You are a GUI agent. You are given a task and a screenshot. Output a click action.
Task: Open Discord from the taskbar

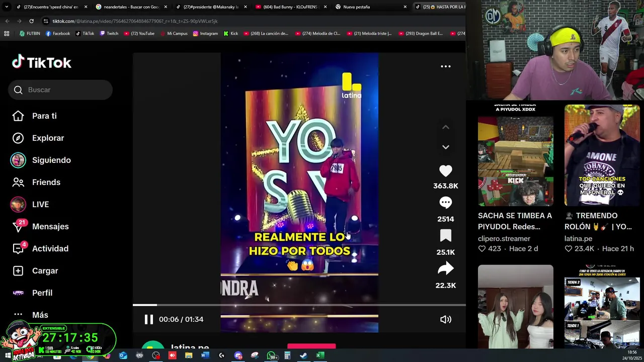pyautogui.click(x=238, y=356)
